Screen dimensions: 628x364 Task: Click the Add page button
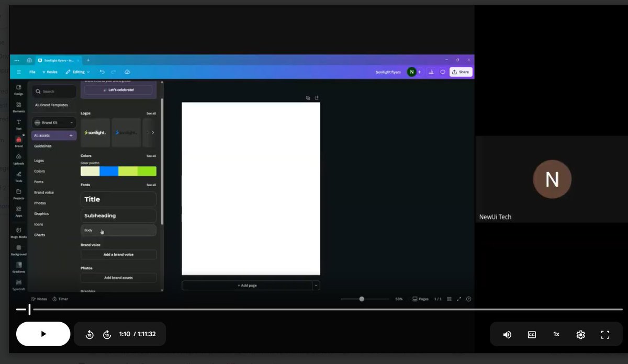[247, 286]
